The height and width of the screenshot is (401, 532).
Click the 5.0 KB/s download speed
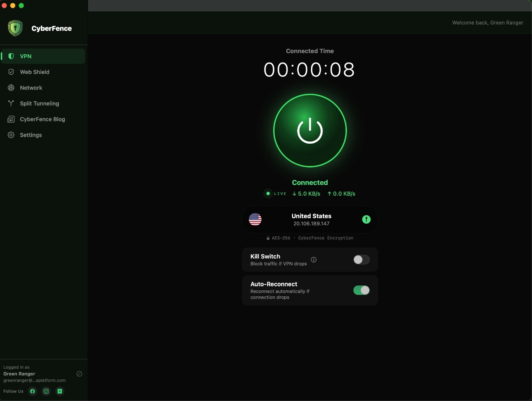[x=306, y=194]
